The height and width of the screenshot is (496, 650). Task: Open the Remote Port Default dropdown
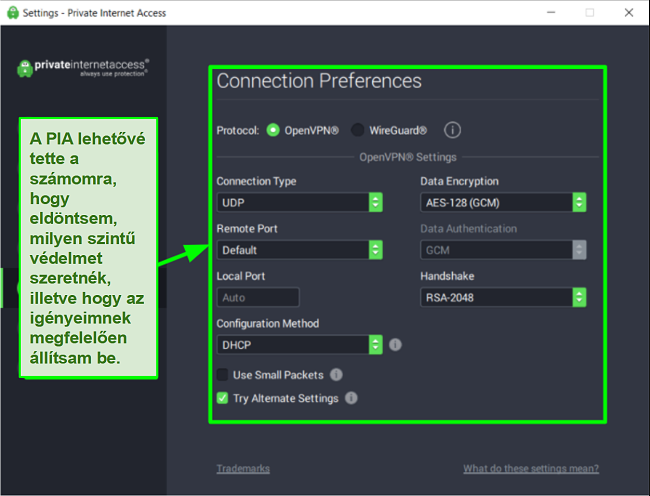(x=299, y=250)
